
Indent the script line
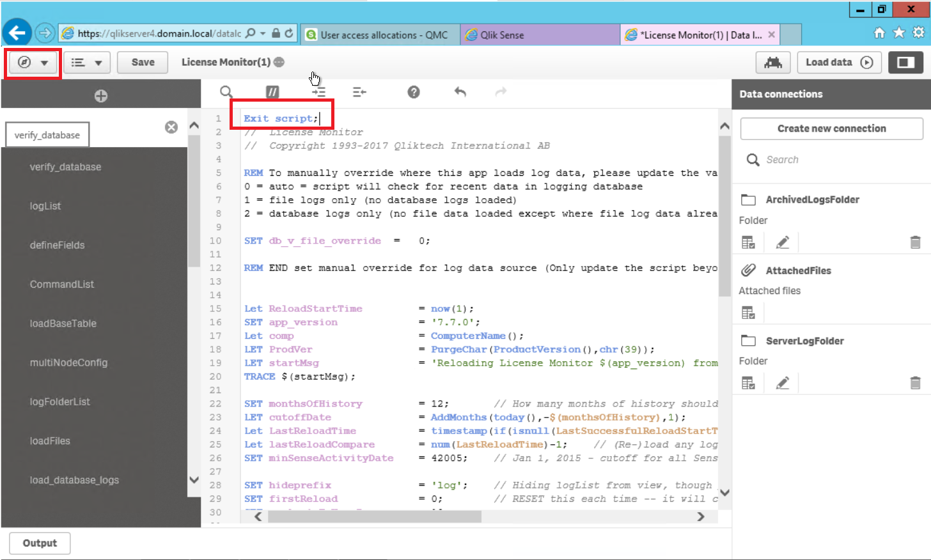[318, 92]
